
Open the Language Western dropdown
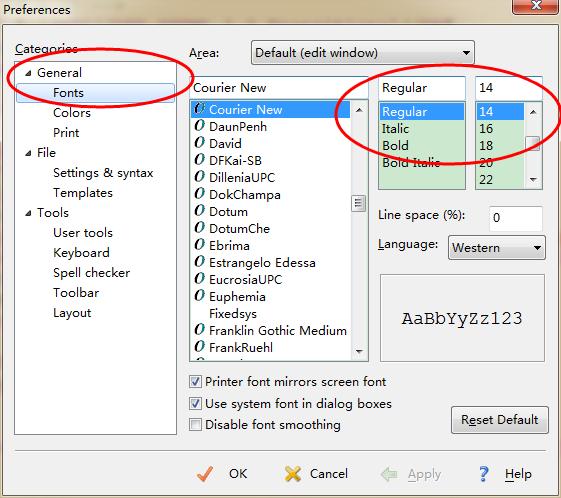(497, 248)
